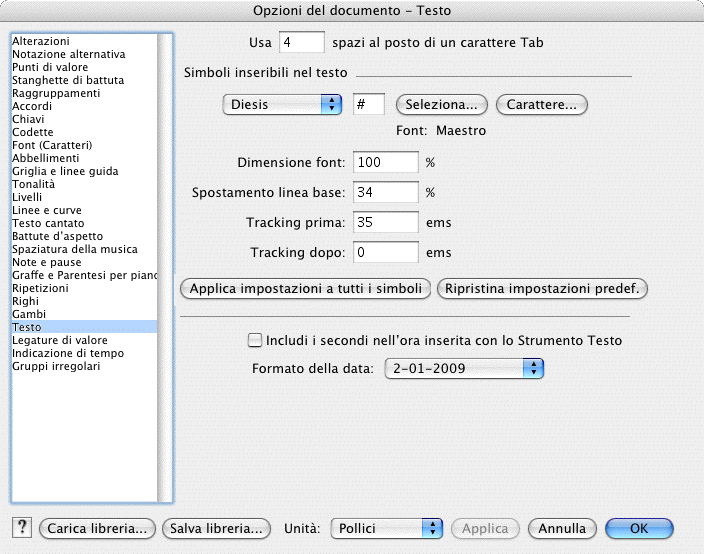This screenshot has height=554, width=704.
Task: Click the Dimensione font input field
Action: 385,162
